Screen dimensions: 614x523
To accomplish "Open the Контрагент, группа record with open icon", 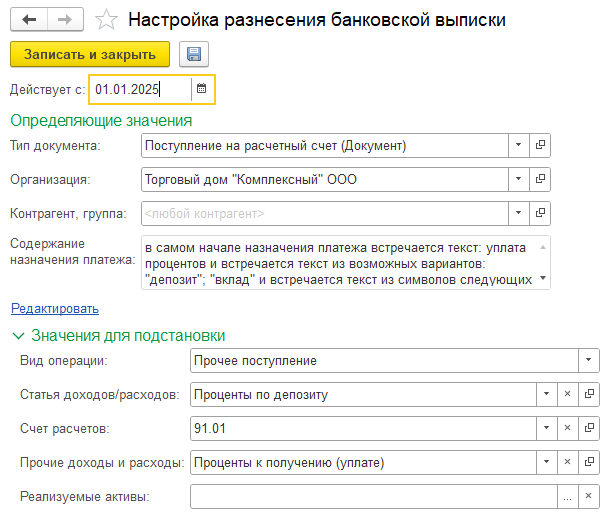I will (x=540, y=213).
